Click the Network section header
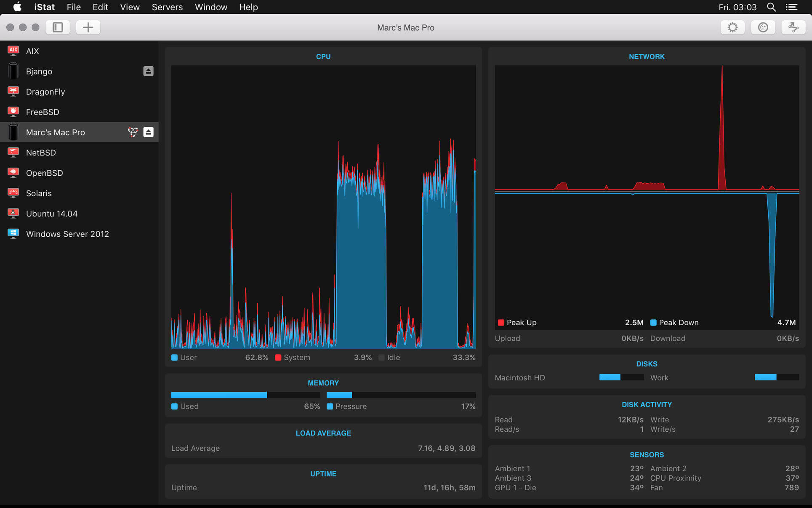Image resolution: width=812 pixels, height=508 pixels. [647, 56]
